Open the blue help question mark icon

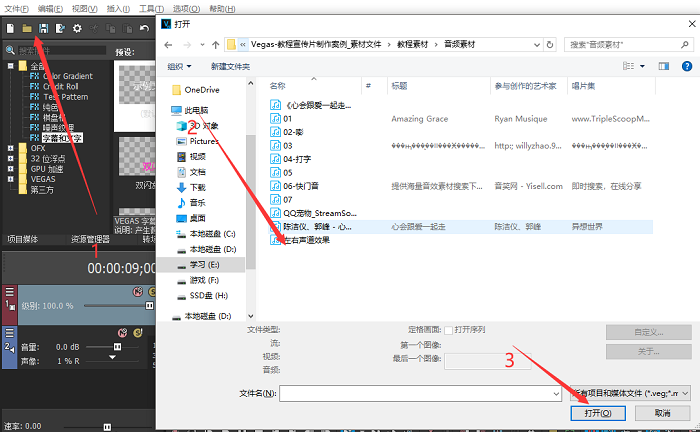(687, 66)
